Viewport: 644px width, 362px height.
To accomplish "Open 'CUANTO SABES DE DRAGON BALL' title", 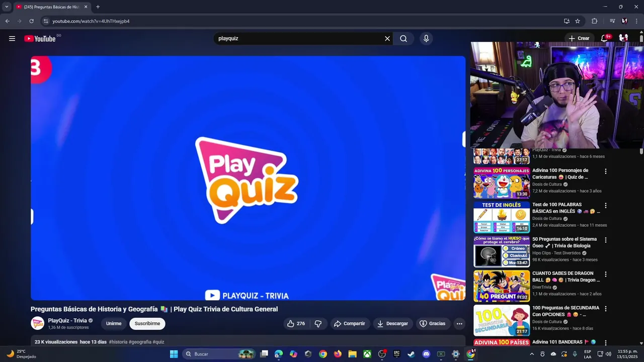I will point(566,277).
